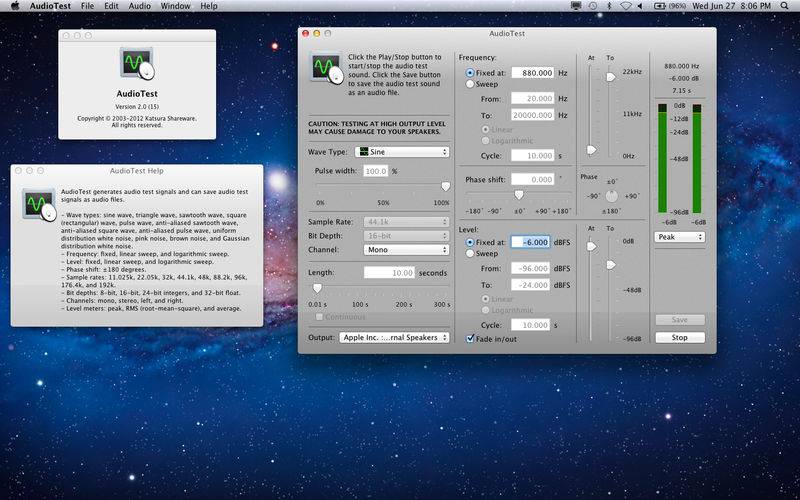Select Level Fixed at radio button

point(470,242)
